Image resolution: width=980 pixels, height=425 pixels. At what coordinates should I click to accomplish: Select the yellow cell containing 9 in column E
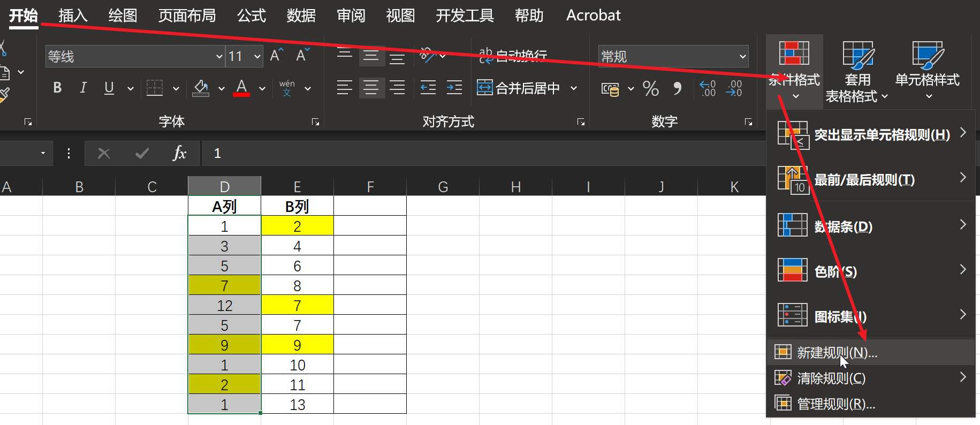point(297,345)
